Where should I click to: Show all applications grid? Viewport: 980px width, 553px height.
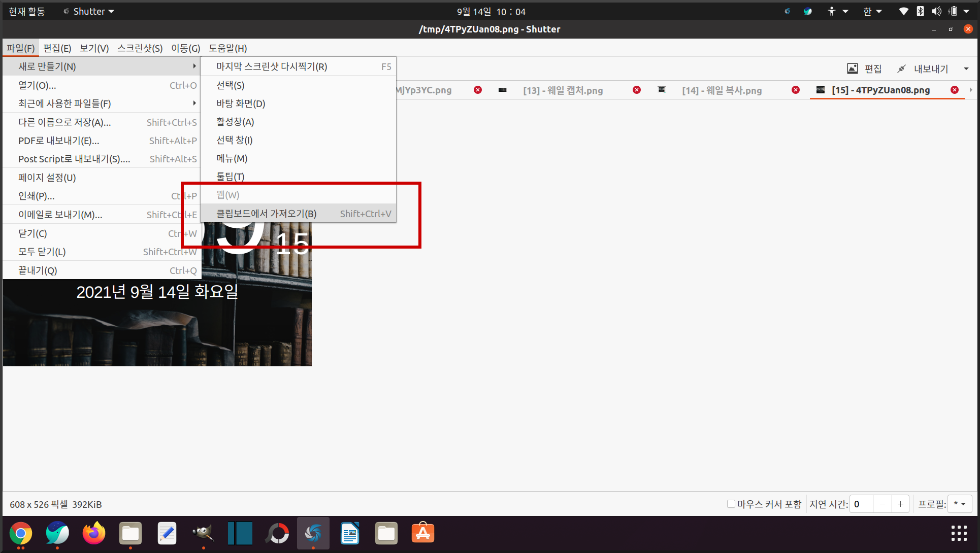(x=959, y=533)
